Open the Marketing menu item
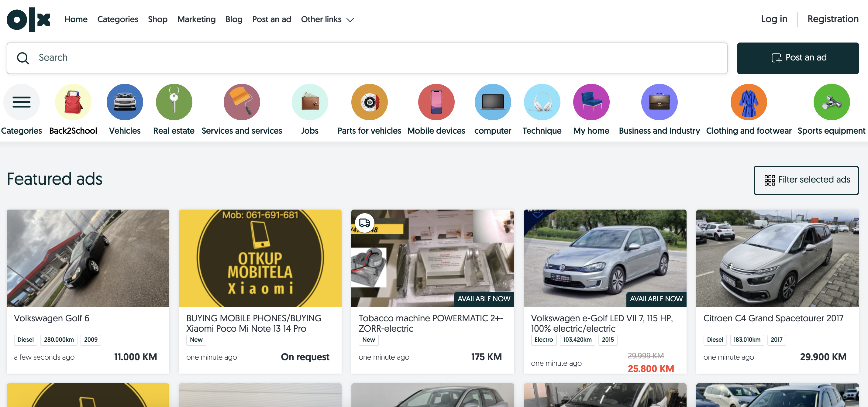Screen dimensions: 868x407 pos(196,19)
